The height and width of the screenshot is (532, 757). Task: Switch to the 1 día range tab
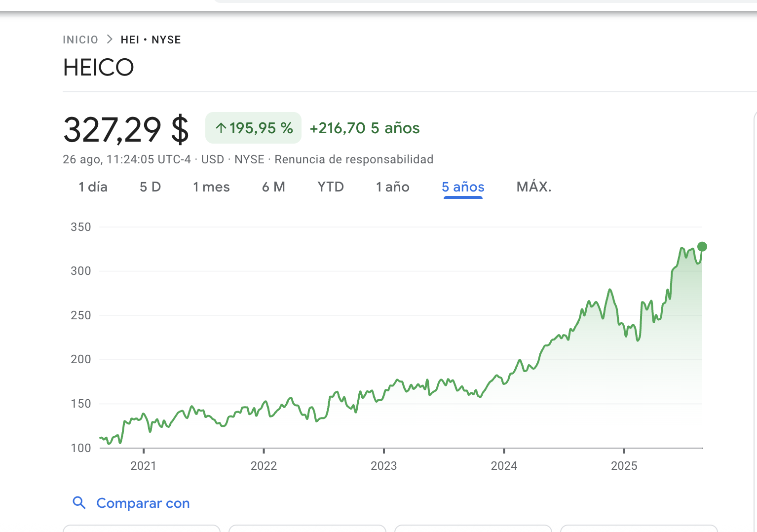click(x=93, y=187)
